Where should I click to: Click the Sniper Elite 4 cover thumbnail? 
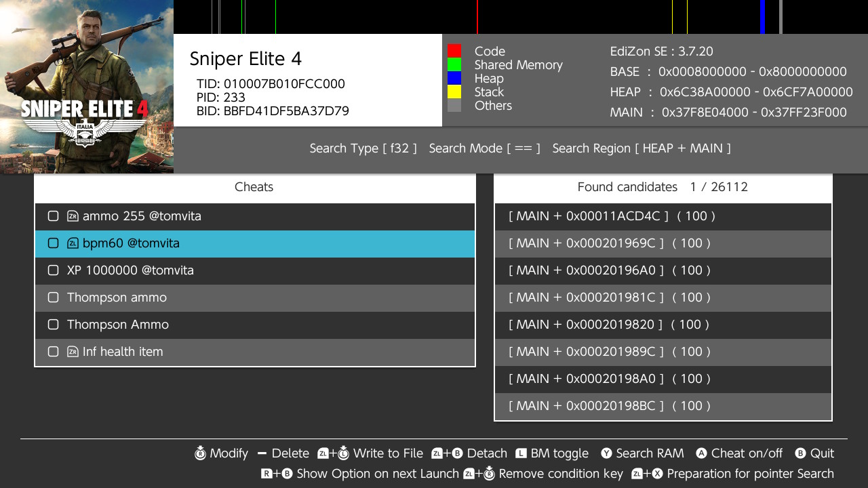(x=87, y=87)
